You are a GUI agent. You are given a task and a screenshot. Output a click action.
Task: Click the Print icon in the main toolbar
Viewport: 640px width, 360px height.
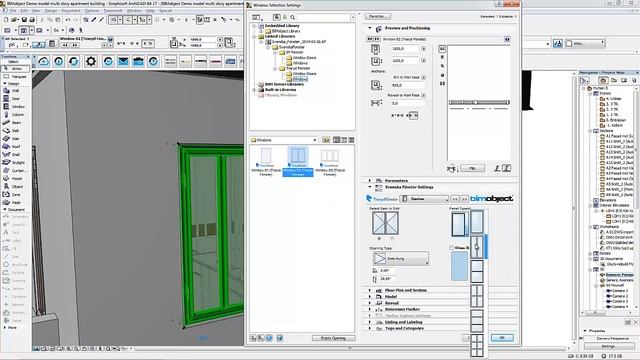[x=32, y=20]
